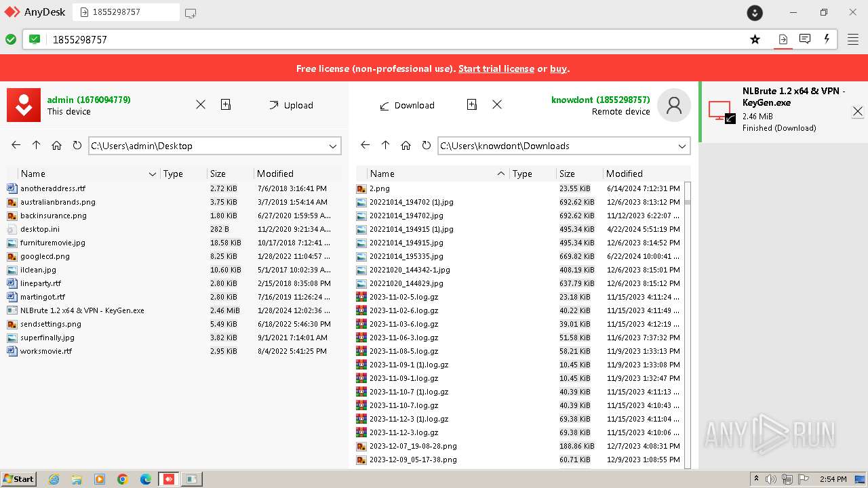Screen dimensions: 868x488
Task: Go back in the local admin file panel
Action: coord(16,145)
